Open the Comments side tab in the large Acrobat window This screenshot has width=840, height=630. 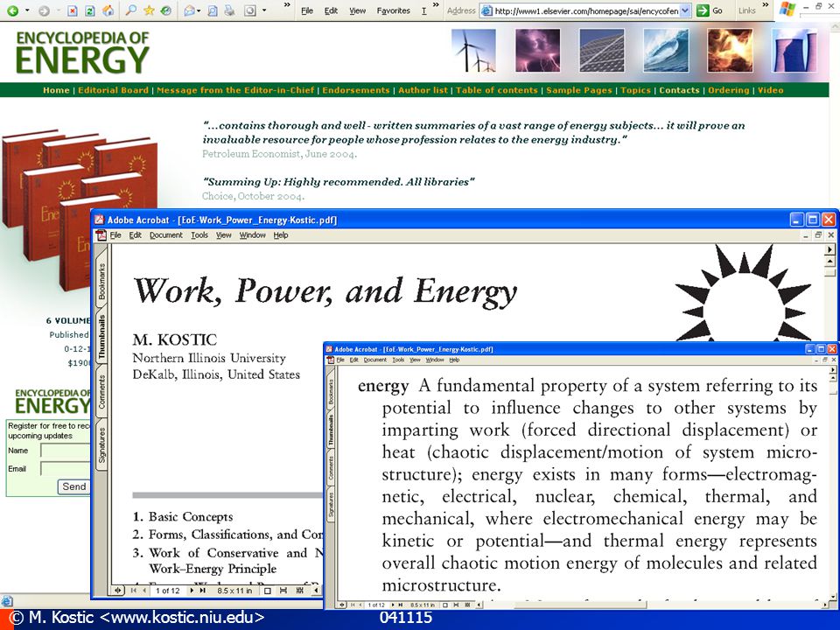(x=101, y=392)
